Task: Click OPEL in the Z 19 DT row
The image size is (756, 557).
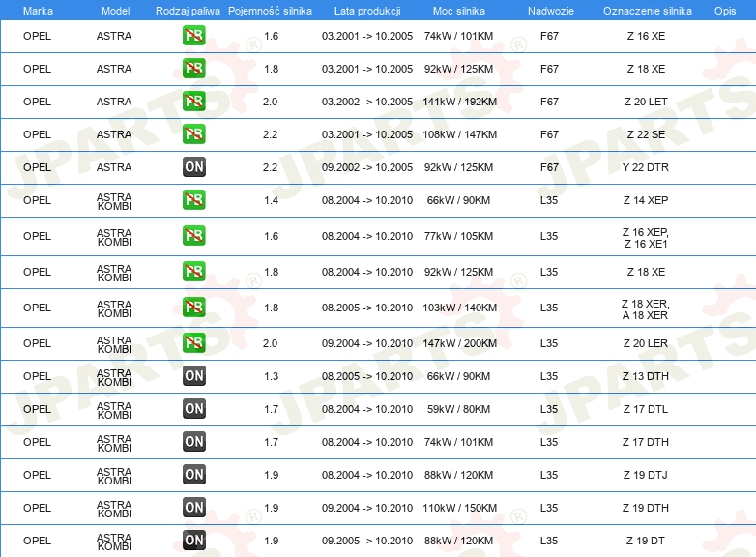Action: 37,541
